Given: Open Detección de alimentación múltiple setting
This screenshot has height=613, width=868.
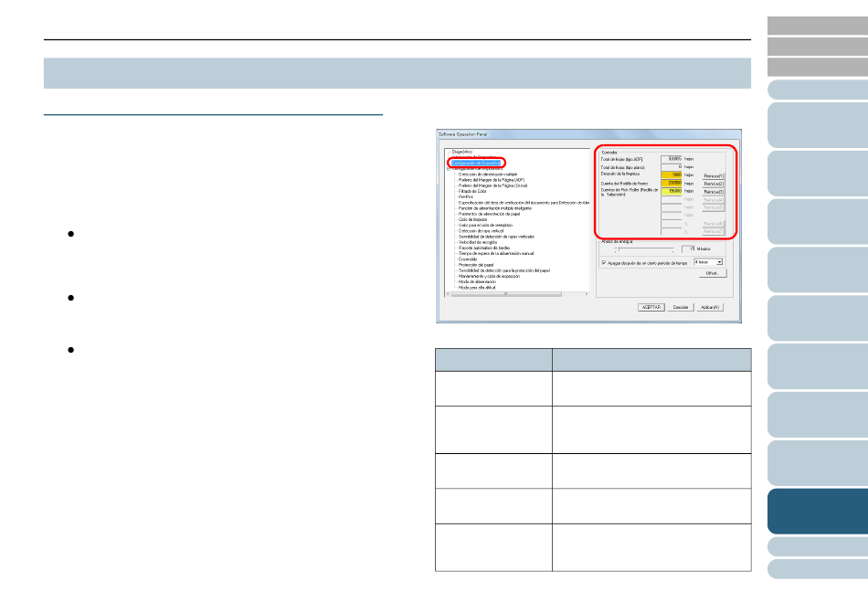Looking at the screenshot, I should (x=488, y=174).
